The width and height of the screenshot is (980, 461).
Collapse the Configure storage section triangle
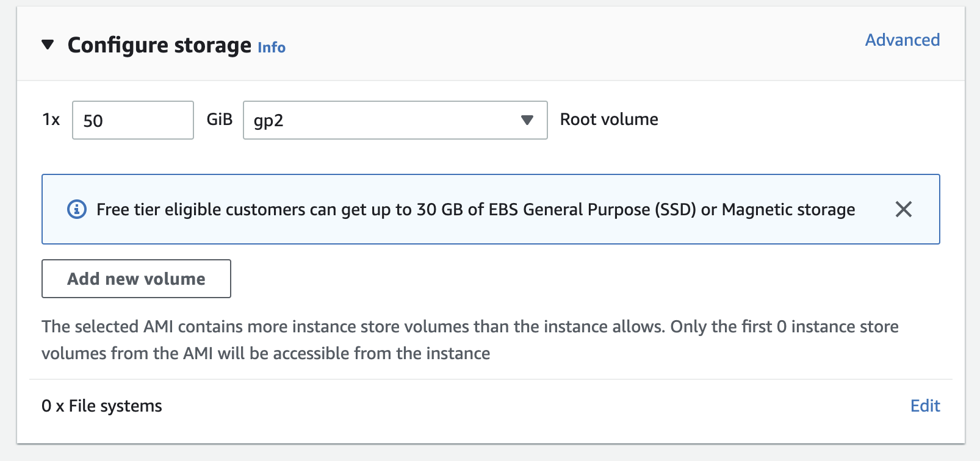tap(48, 45)
